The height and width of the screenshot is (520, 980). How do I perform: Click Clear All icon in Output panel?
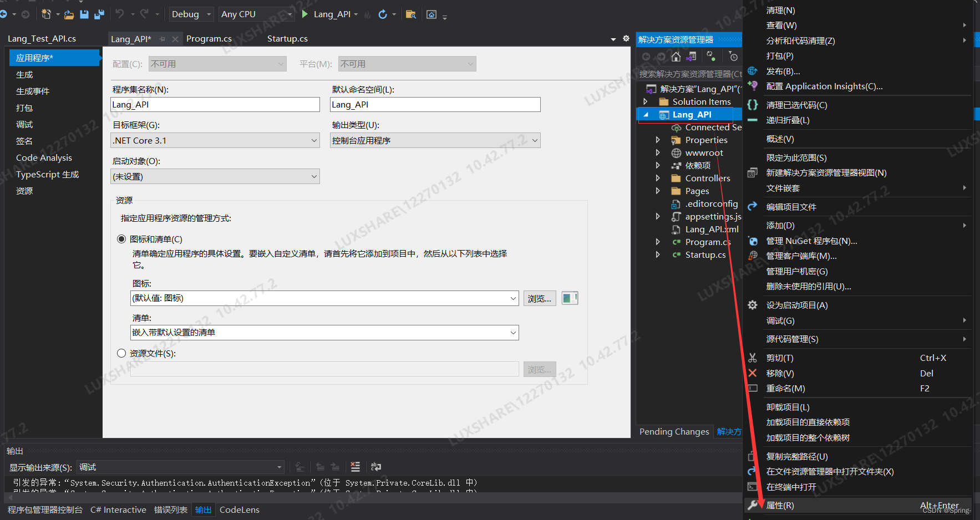pyautogui.click(x=356, y=467)
